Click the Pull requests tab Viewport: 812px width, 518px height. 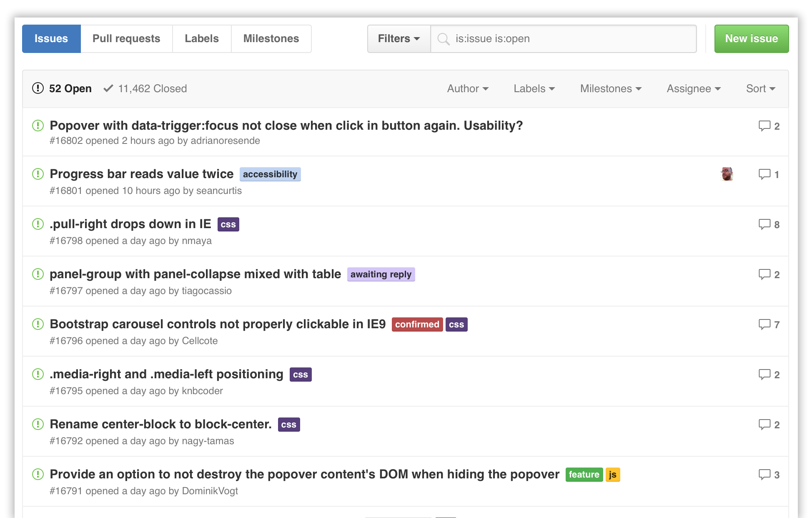coord(127,38)
